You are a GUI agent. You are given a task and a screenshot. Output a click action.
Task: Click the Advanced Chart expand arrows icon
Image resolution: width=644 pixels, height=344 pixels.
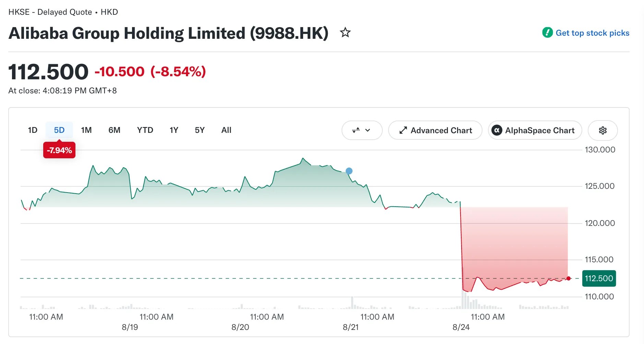[x=403, y=130]
